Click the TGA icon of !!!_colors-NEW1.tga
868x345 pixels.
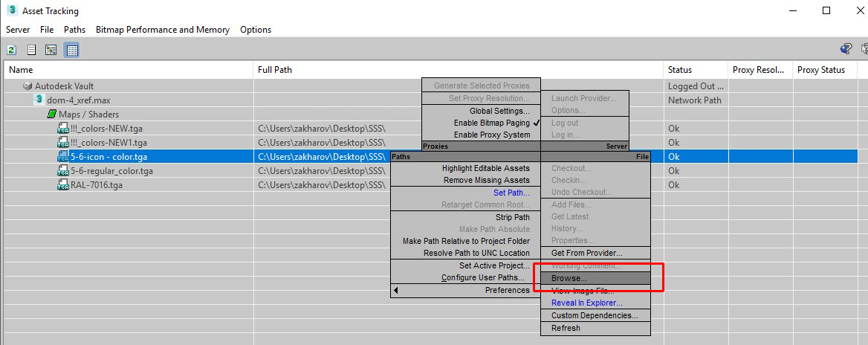[63, 142]
